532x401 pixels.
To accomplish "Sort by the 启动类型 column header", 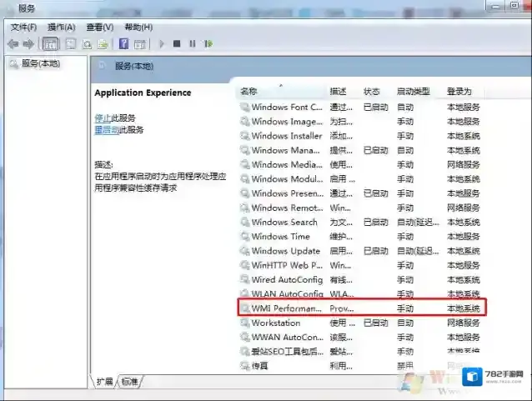I will pos(419,91).
